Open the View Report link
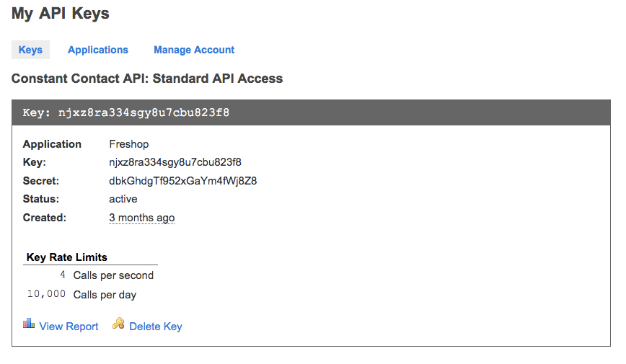The image size is (626, 364). [69, 327]
